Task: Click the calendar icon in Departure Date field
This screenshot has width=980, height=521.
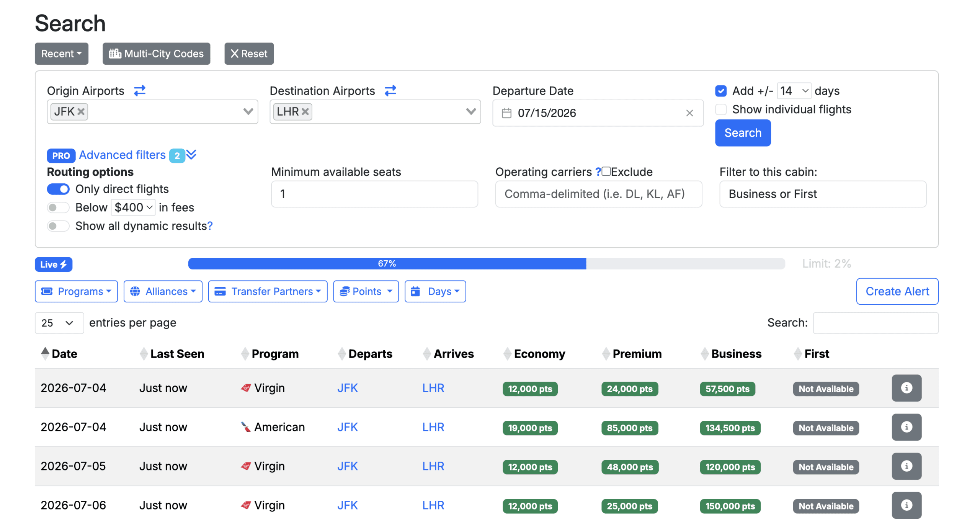Action: tap(506, 113)
